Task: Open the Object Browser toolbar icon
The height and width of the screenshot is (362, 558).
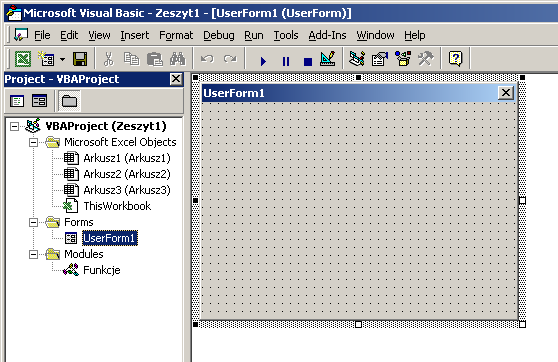Action: point(403,59)
